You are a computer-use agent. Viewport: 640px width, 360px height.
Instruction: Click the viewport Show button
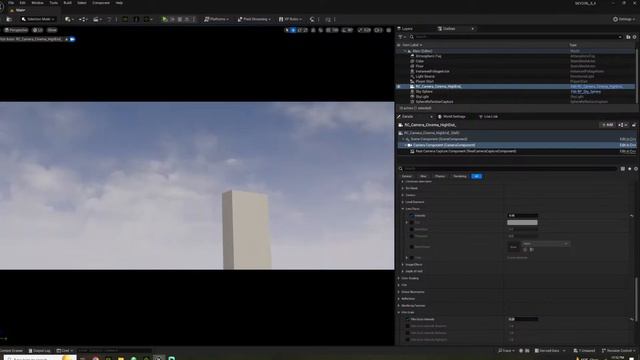click(52, 30)
